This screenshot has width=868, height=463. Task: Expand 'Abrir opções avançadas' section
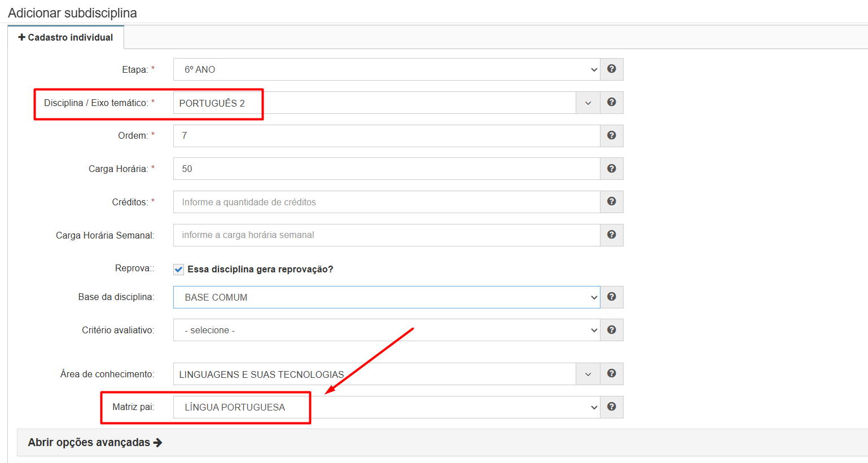(x=95, y=442)
